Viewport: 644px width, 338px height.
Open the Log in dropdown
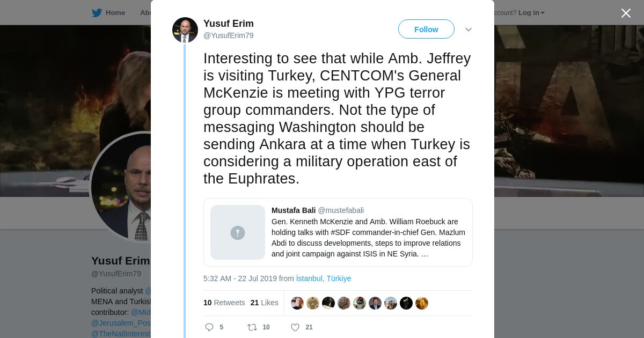531,13
